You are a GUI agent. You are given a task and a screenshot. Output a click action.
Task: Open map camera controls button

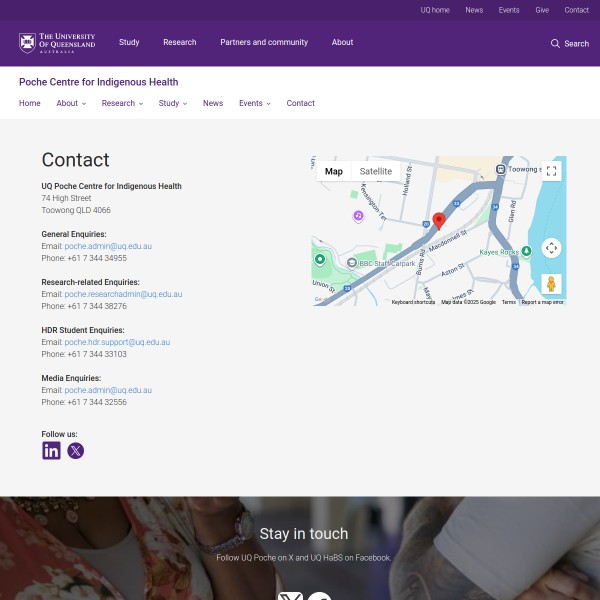(x=551, y=248)
